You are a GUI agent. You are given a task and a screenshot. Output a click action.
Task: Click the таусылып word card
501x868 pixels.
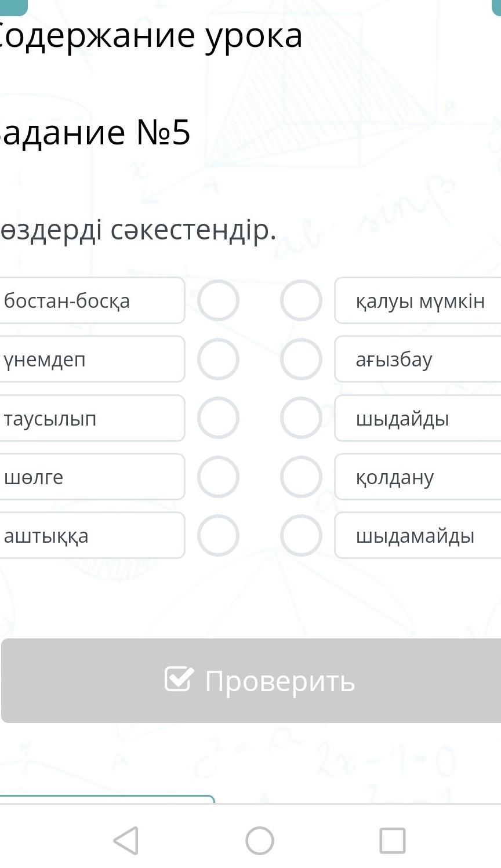92,418
